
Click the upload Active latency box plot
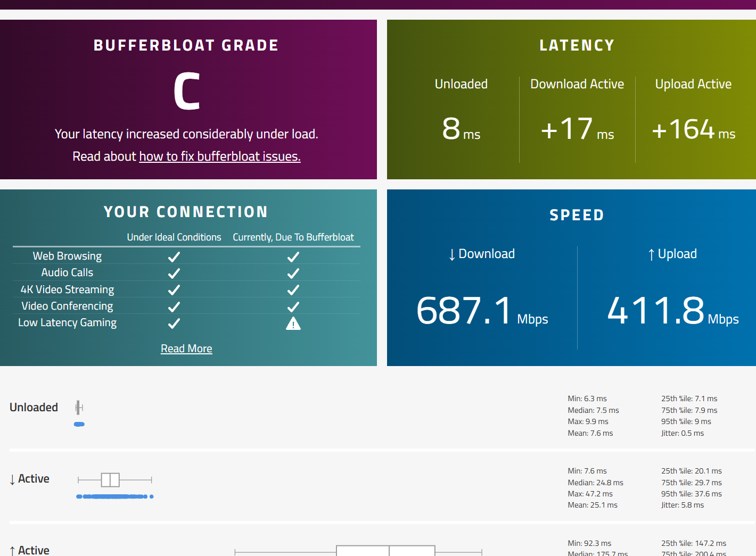[x=358, y=551]
